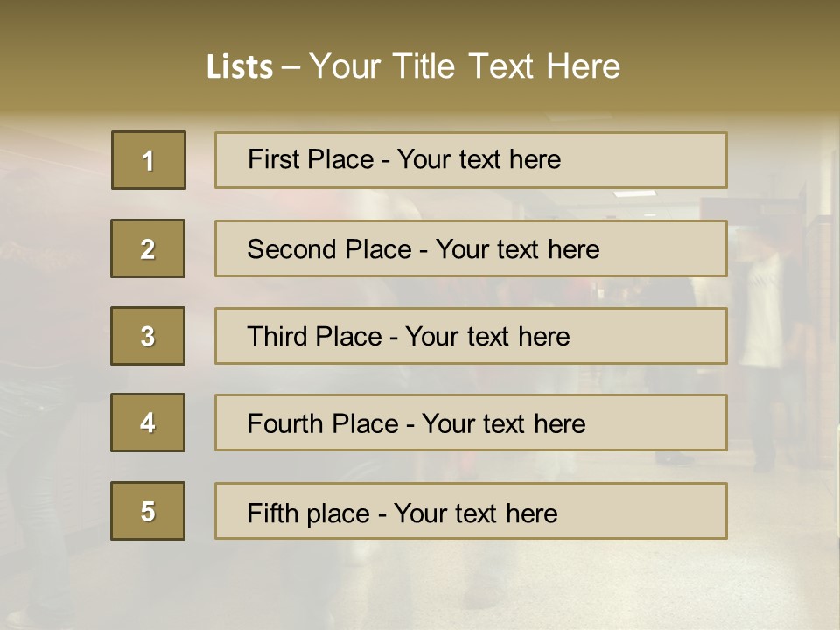
Task: Click the 'First Place - Your text here' bar
Action: click(x=471, y=160)
